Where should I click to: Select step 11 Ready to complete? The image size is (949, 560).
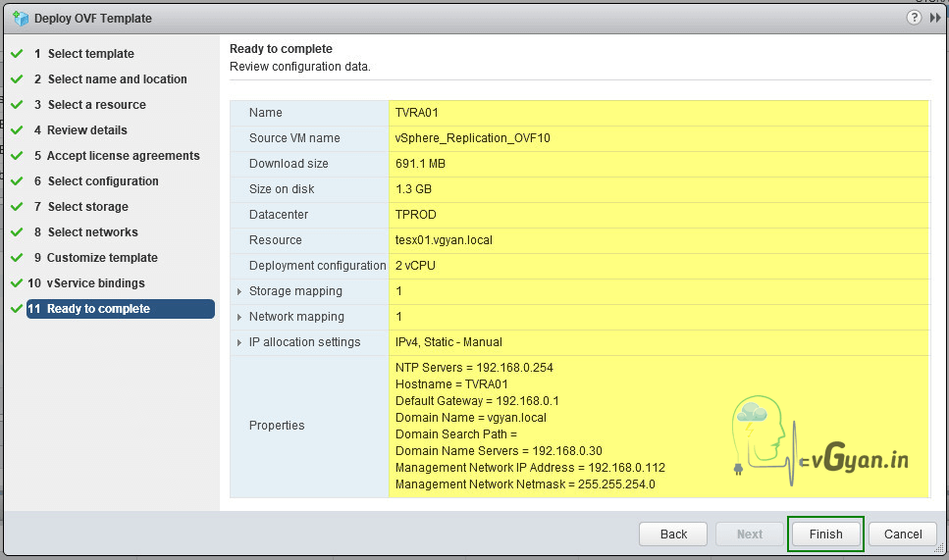pos(121,308)
